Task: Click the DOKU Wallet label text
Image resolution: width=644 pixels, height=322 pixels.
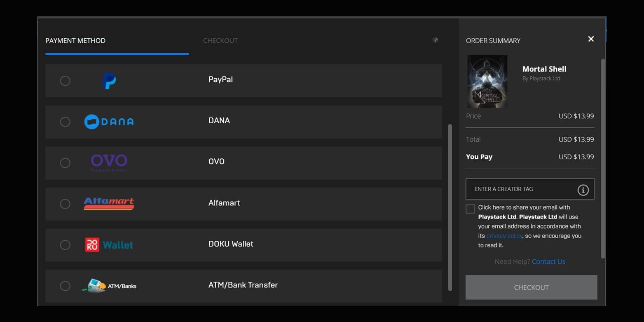Action: click(231, 244)
